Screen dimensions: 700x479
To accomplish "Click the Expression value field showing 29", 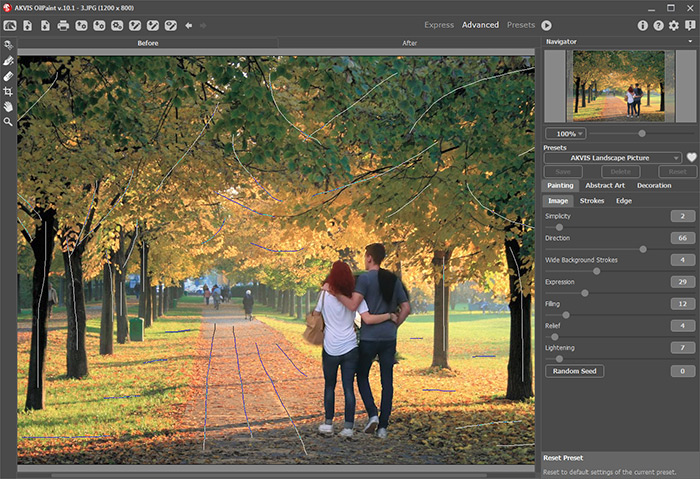I will click(683, 282).
